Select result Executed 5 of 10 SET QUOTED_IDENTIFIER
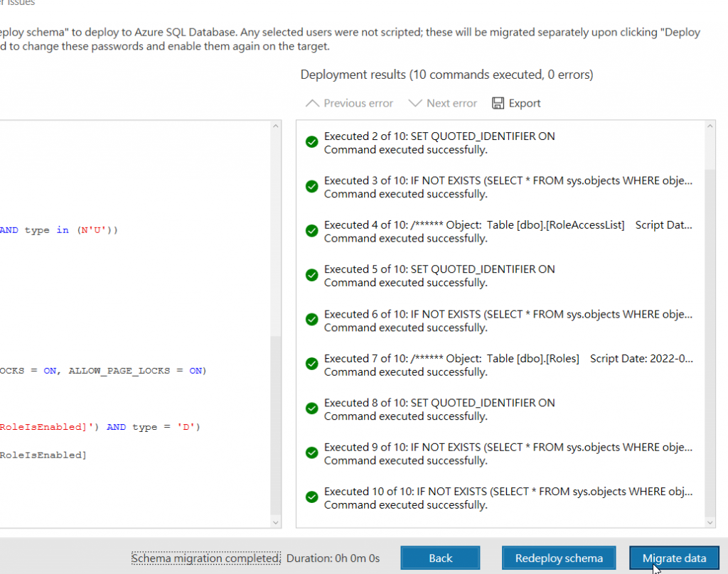The height and width of the screenshot is (574, 728). [x=500, y=276]
